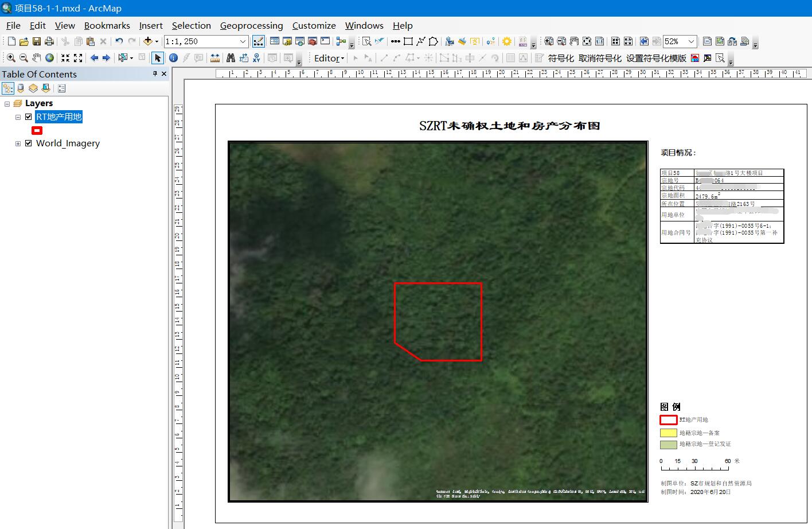Click the Add Data yellow diamond icon
The height and width of the screenshot is (529, 812).
tap(148, 41)
